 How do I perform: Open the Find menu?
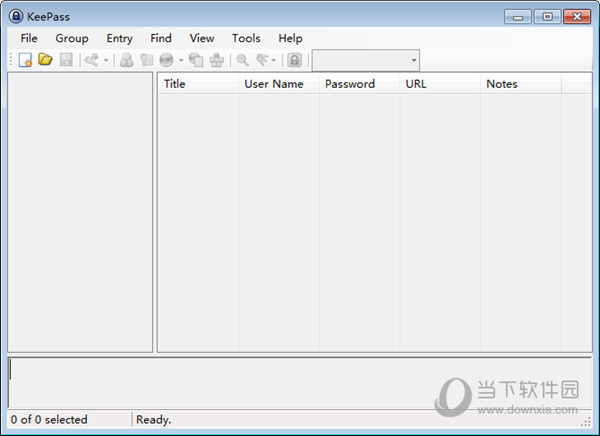click(161, 38)
